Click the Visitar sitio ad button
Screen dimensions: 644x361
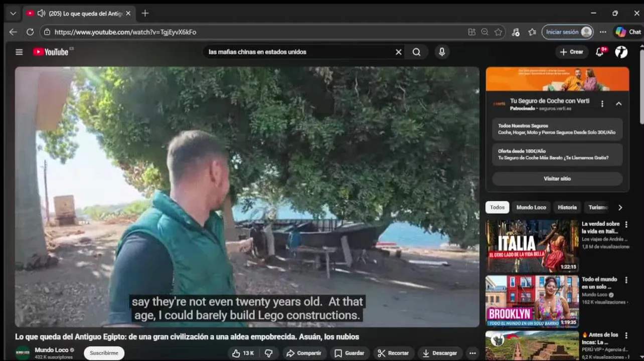click(557, 178)
